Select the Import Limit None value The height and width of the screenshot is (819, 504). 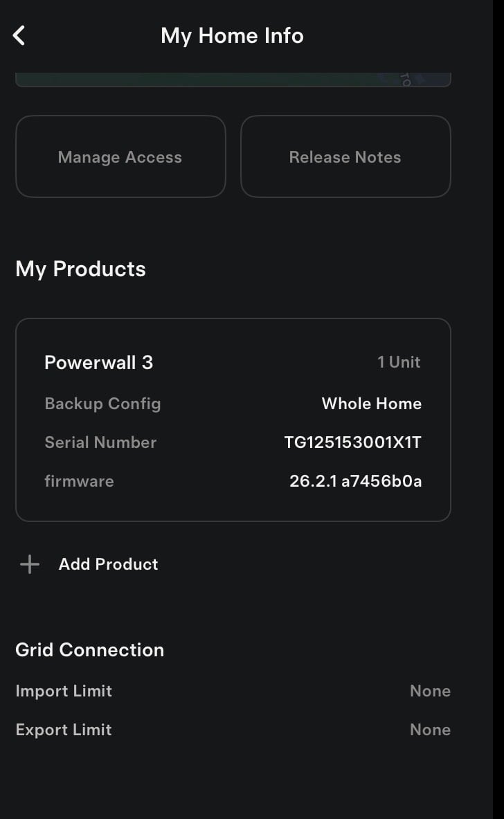pyautogui.click(x=430, y=691)
